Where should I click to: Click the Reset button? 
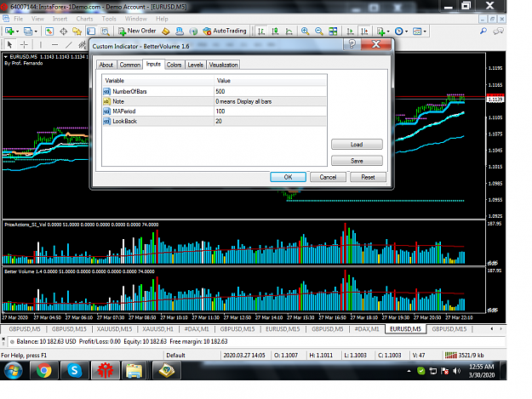pyautogui.click(x=368, y=177)
